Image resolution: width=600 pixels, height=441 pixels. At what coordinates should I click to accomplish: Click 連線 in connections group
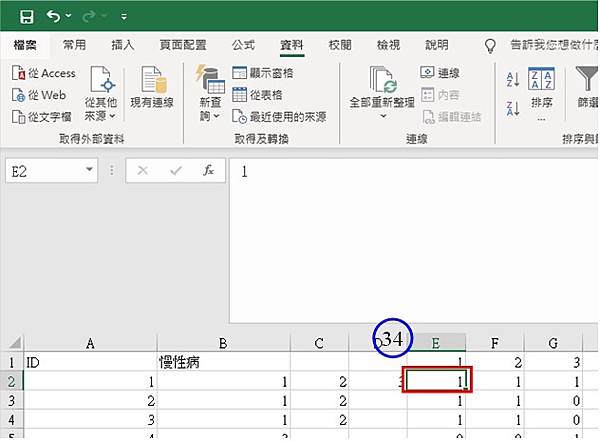tap(440, 72)
